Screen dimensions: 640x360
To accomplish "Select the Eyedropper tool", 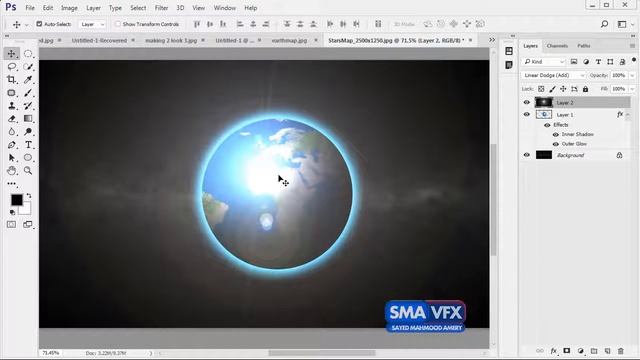I will (x=28, y=80).
